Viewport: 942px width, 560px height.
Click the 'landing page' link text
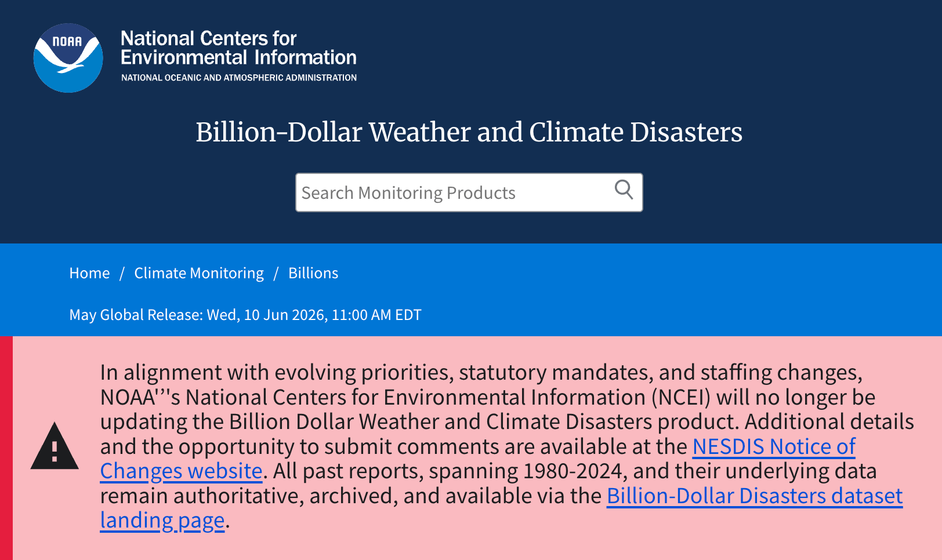tap(162, 521)
